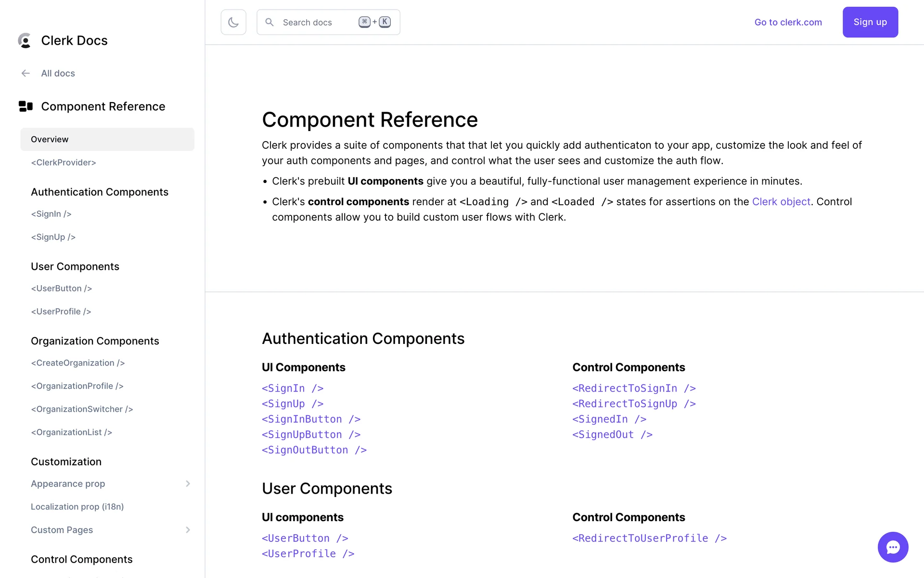The image size is (924, 578).
Task: Click the Command-K shortcut badge
Action: (374, 22)
